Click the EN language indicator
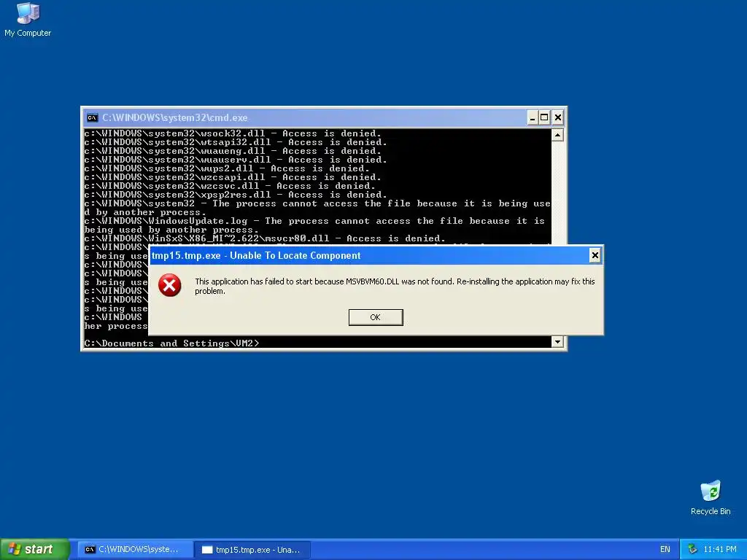 [x=665, y=550]
